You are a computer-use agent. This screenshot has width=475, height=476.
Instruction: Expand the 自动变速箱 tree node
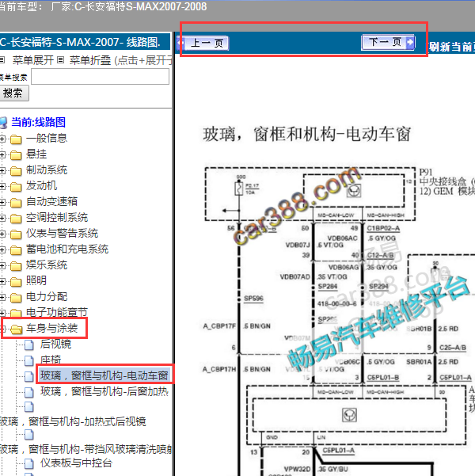[x=2, y=202]
